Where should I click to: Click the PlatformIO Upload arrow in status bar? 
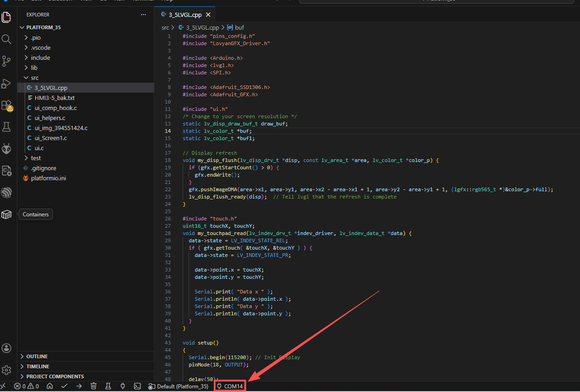click(x=79, y=386)
